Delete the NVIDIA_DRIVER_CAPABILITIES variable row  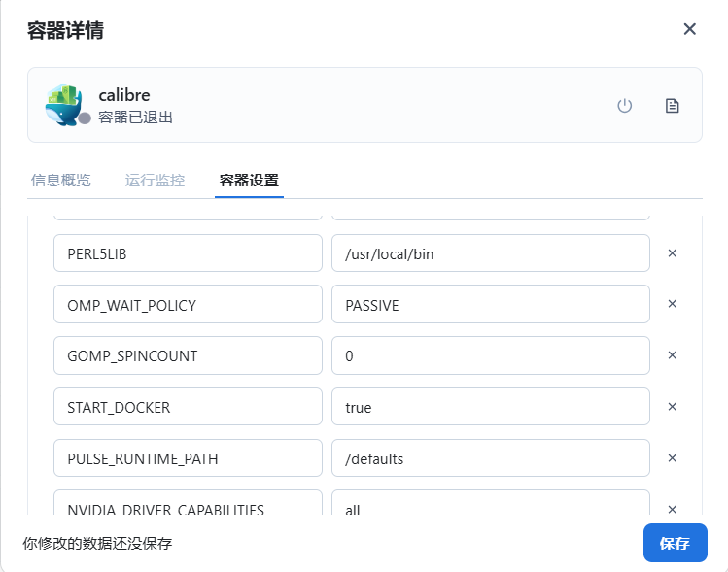[672, 509]
